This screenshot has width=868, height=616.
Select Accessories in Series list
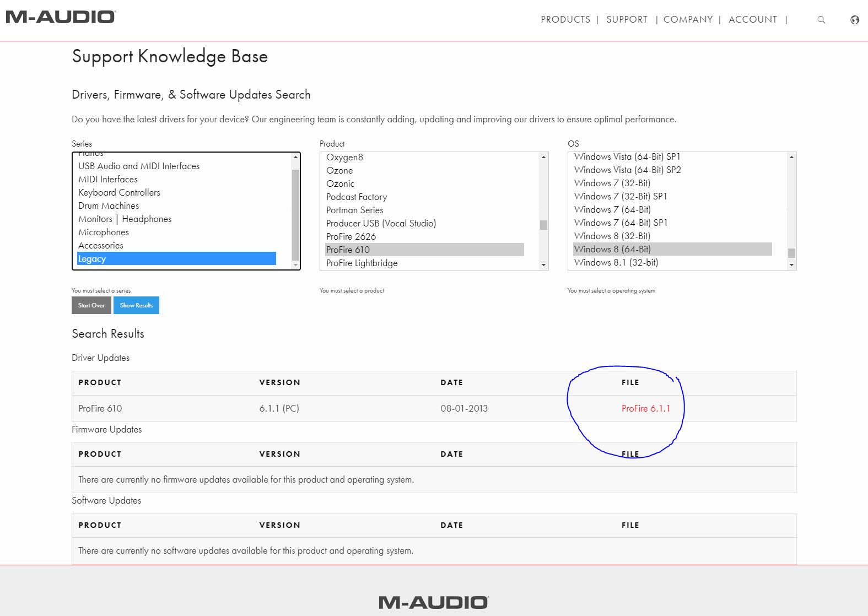coord(176,245)
